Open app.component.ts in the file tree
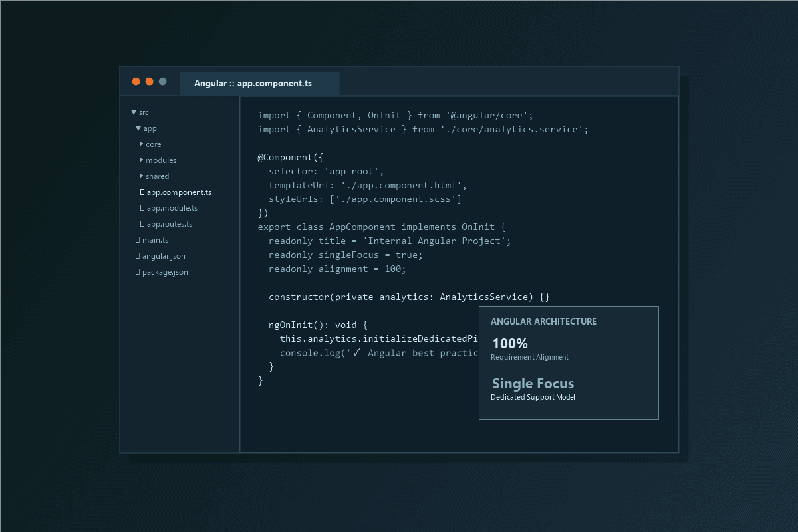The height and width of the screenshot is (532, 798). (x=180, y=192)
